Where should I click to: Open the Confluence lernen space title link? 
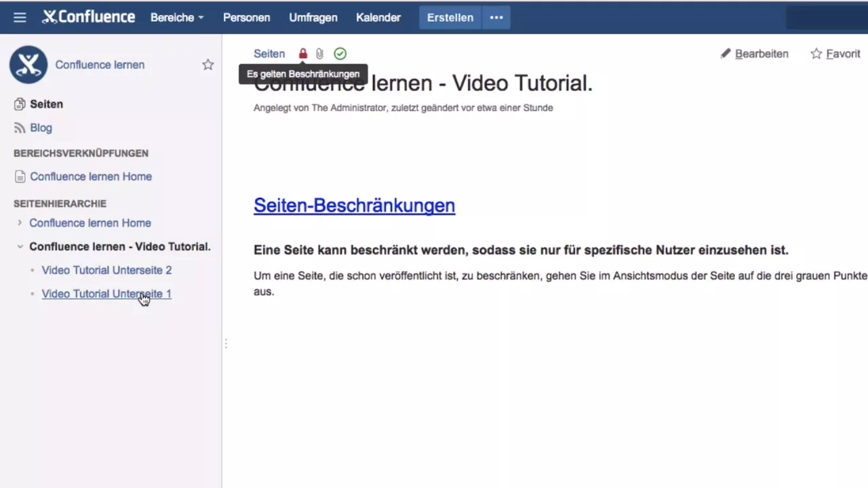100,65
